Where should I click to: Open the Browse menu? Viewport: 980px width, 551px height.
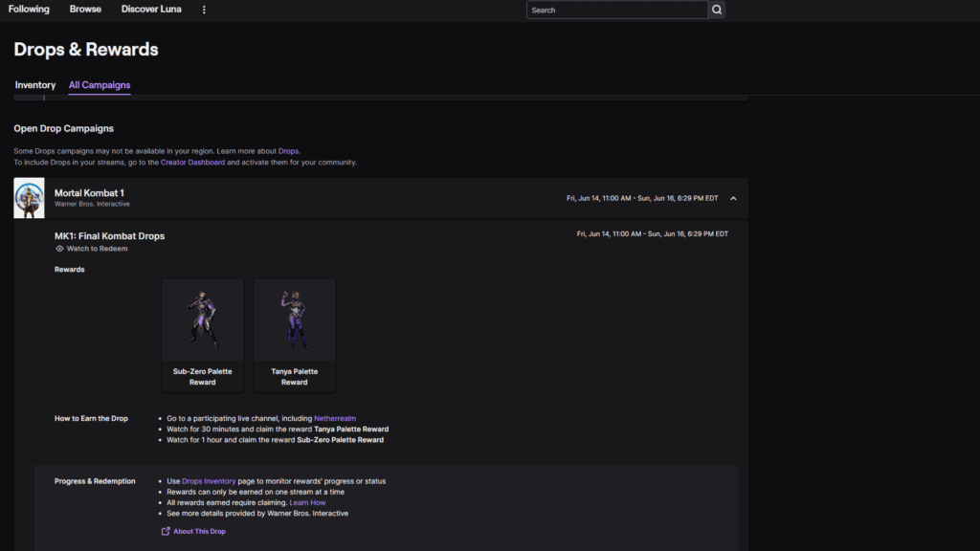(x=84, y=9)
